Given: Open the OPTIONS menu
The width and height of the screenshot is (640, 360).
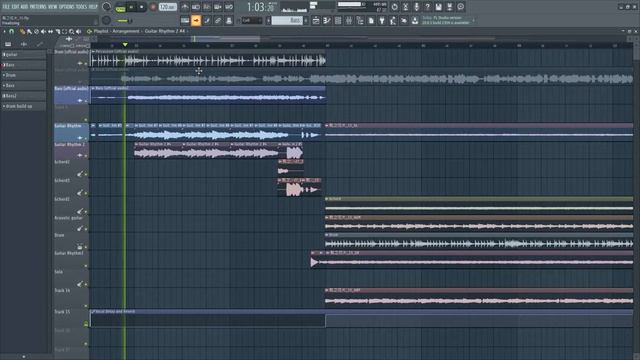Looking at the screenshot, I should pyautogui.click(x=67, y=7).
